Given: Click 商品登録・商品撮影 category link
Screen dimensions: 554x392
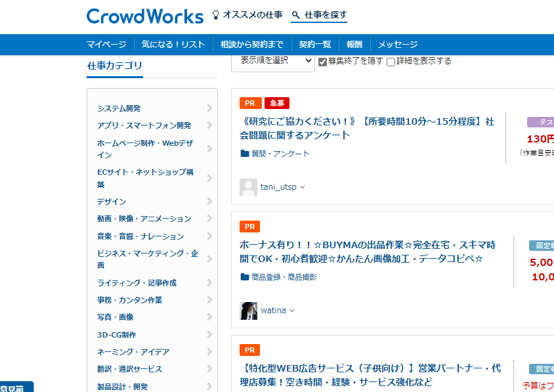Looking at the screenshot, I should (284, 277).
